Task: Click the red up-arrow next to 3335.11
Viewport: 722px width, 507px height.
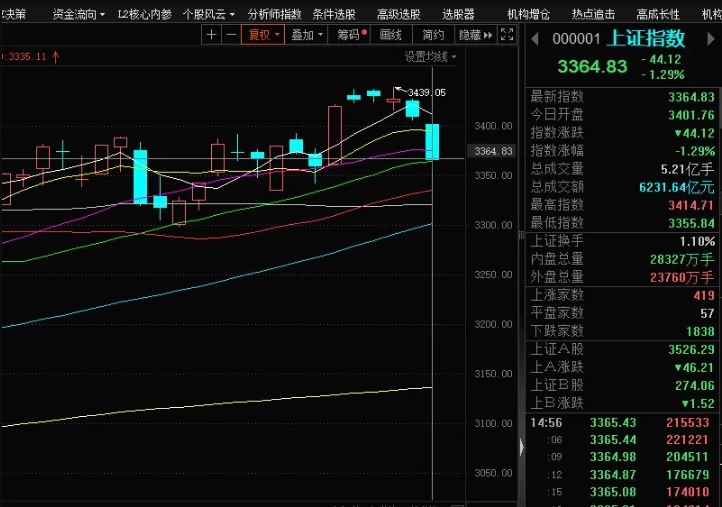Action: [56, 57]
